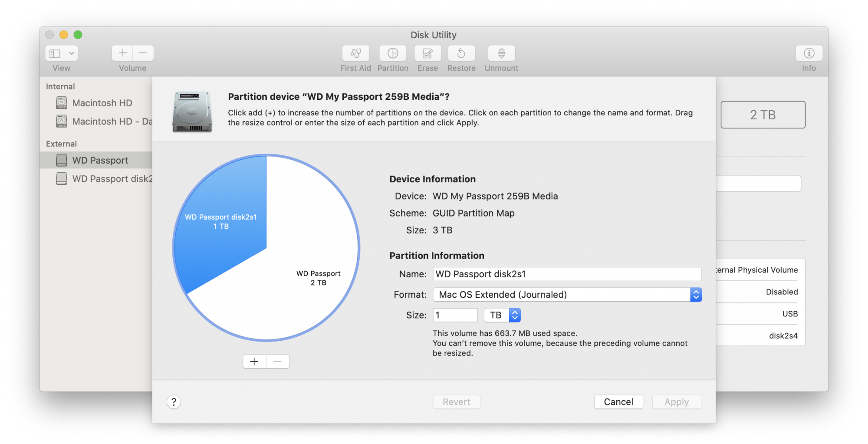Click the WD Passport external drive icon
Screen dimensions: 868x444
tap(62, 160)
